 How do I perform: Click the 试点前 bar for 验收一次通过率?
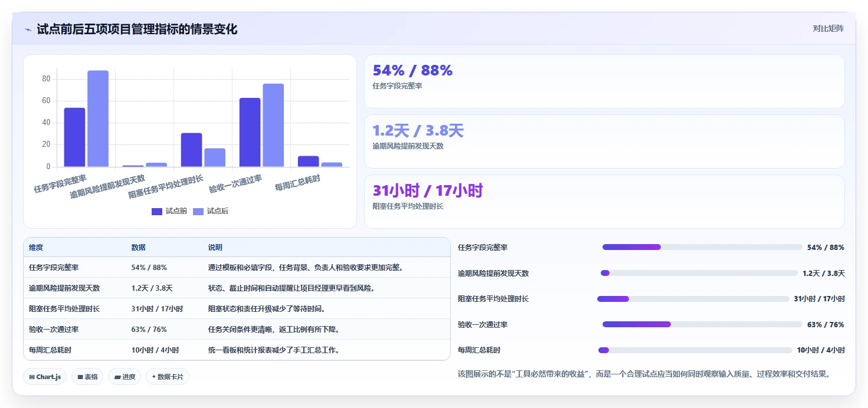(x=250, y=132)
